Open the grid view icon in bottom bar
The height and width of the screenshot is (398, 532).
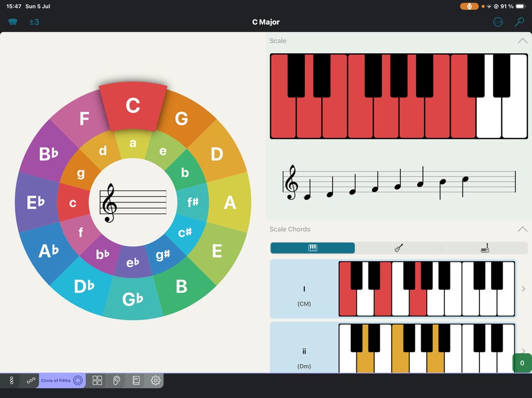(98, 380)
